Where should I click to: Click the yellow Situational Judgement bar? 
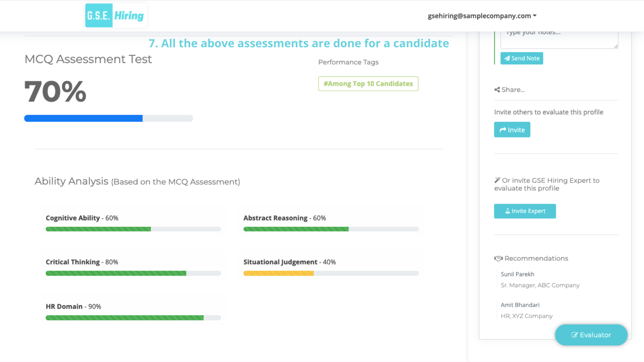pyautogui.click(x=278, y=274)
